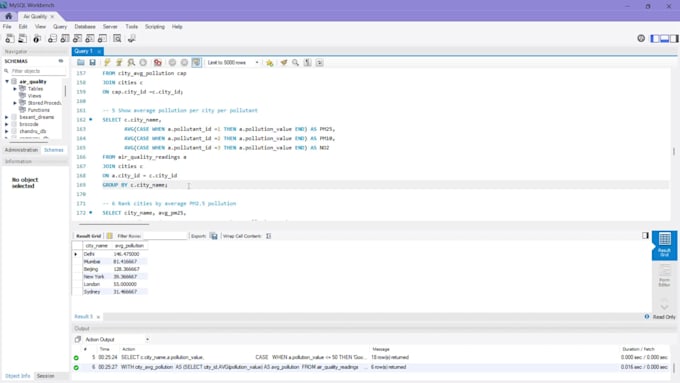This screenshot has width=680, height=383.
Task: Open Object Info tab at bottom
Action: [x=18, y=376]
